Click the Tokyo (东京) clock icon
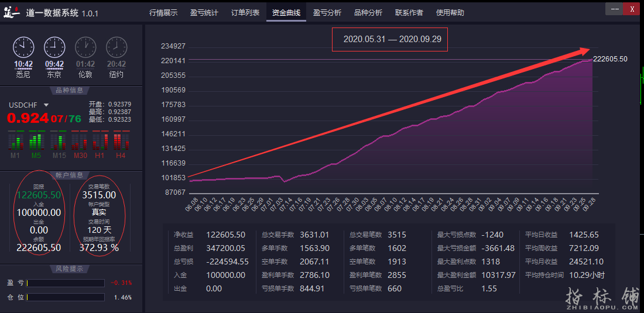Screen dimensions: 644x313 click(54, 47)
